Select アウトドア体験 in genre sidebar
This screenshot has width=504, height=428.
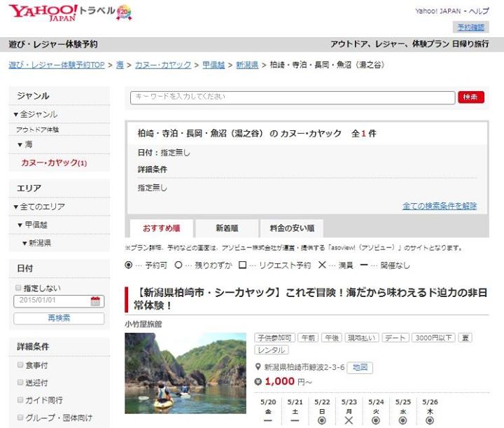pyautogui.click(x=38, y=130)
